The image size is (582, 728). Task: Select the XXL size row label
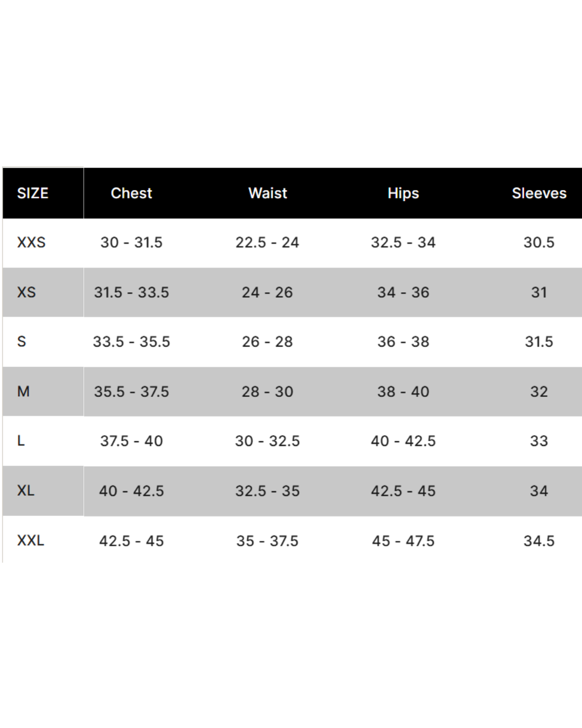[31, 540]
